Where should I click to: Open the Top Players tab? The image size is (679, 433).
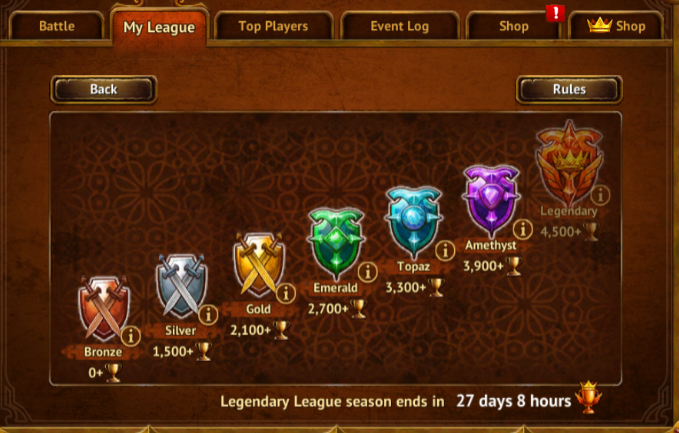(x=273, y=26)
